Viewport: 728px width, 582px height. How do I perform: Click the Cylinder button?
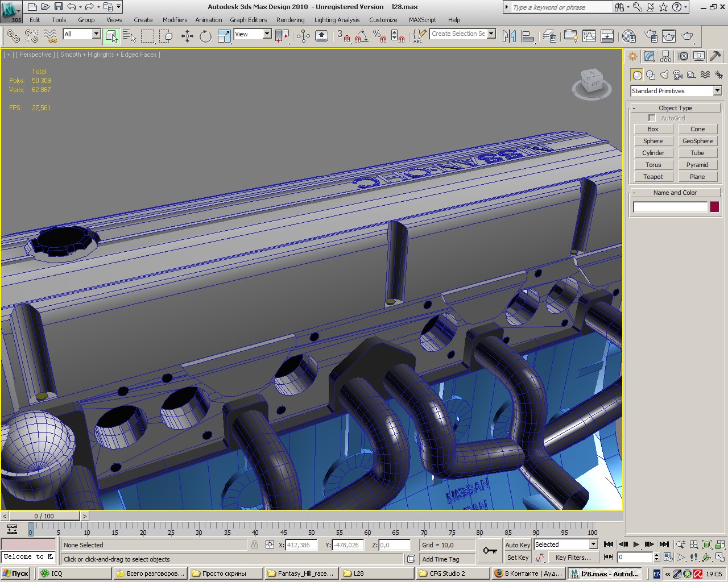pos(653,153)
